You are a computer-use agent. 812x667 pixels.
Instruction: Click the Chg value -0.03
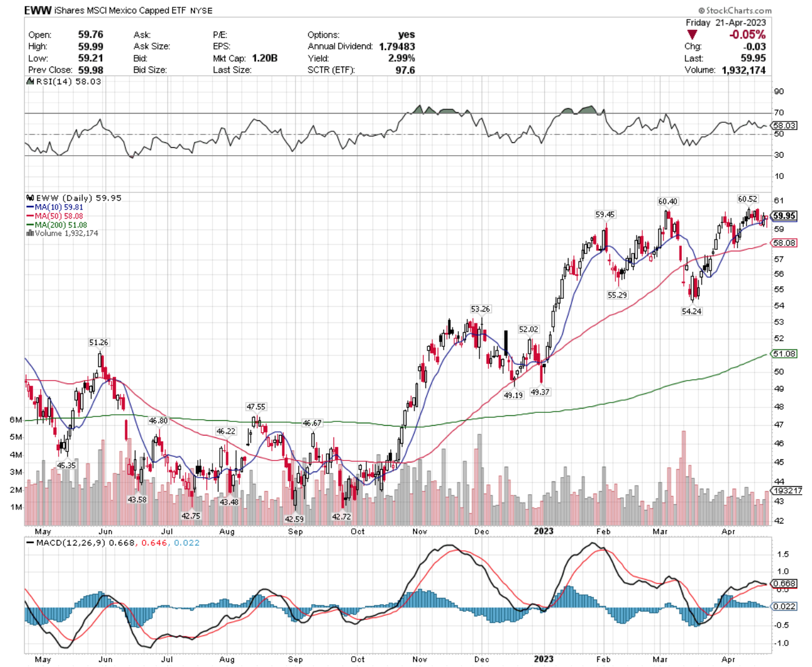click(x=755, y=46)
